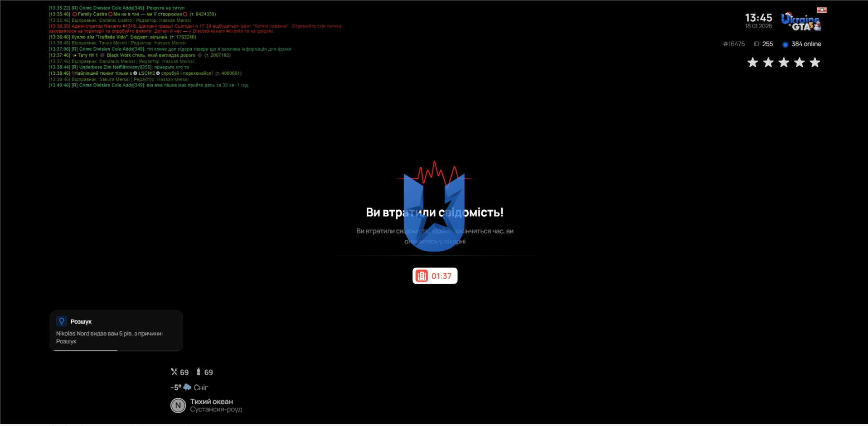Click the sender line mentioning Dominic Castro
The height and width of the screenshot is (426, 868).
tap(120, 20)
